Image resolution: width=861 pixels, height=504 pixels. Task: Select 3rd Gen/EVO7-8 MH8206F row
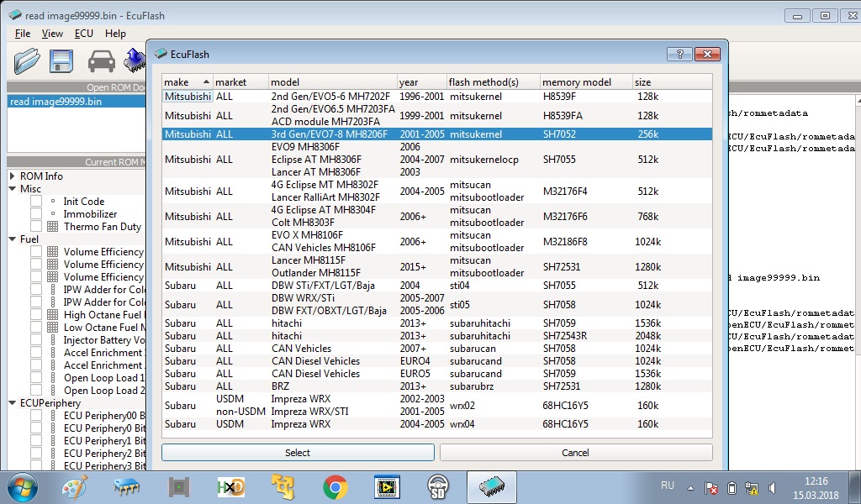437,134
